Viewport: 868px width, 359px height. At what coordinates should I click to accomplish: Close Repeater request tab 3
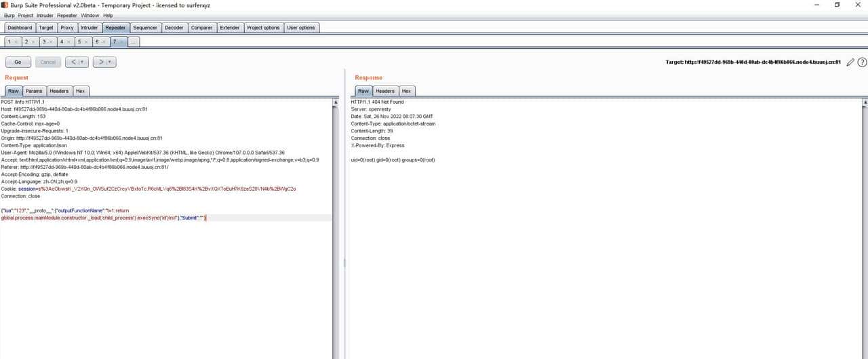click(51, 42)
